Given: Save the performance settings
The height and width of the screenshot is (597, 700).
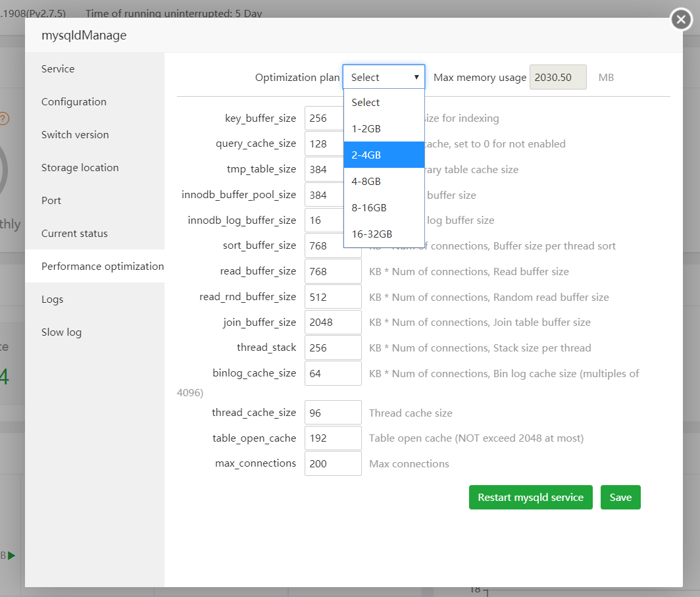Looking at the screenshot, I should (x=620, y=498).
